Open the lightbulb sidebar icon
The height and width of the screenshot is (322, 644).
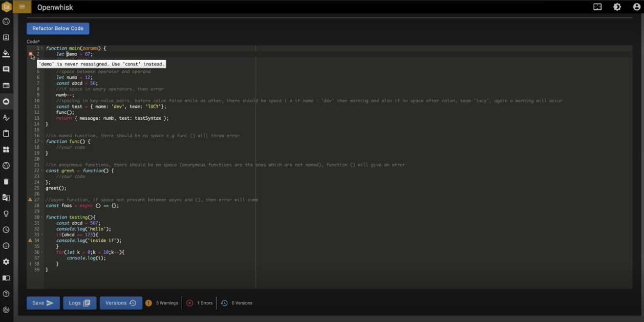tap(6, 214)
